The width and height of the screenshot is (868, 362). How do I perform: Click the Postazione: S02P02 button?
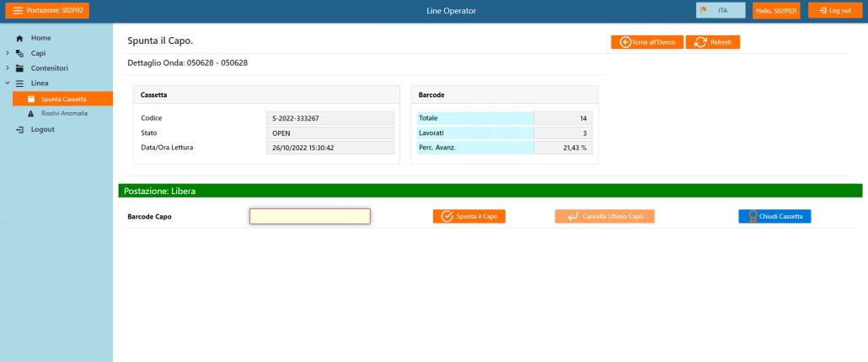pos(47,10)
